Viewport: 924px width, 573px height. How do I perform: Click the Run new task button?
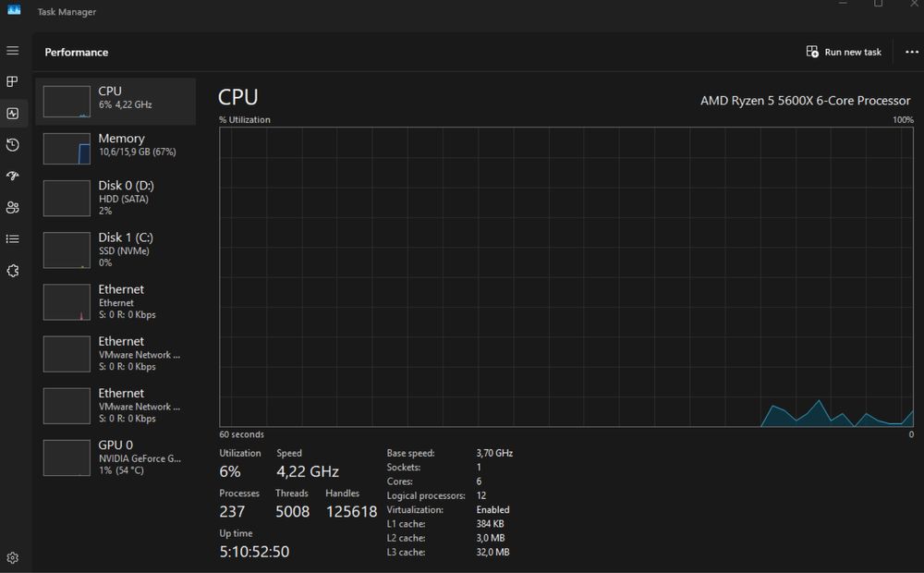click(844, 52)
